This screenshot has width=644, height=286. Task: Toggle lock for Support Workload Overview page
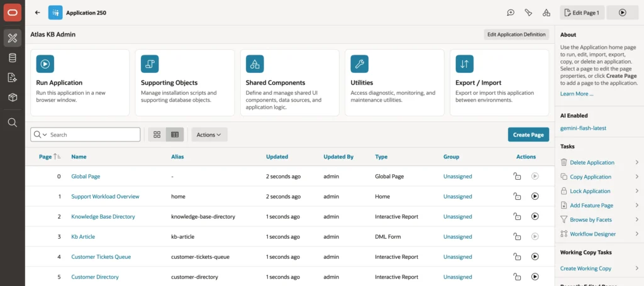coord(517,196)
